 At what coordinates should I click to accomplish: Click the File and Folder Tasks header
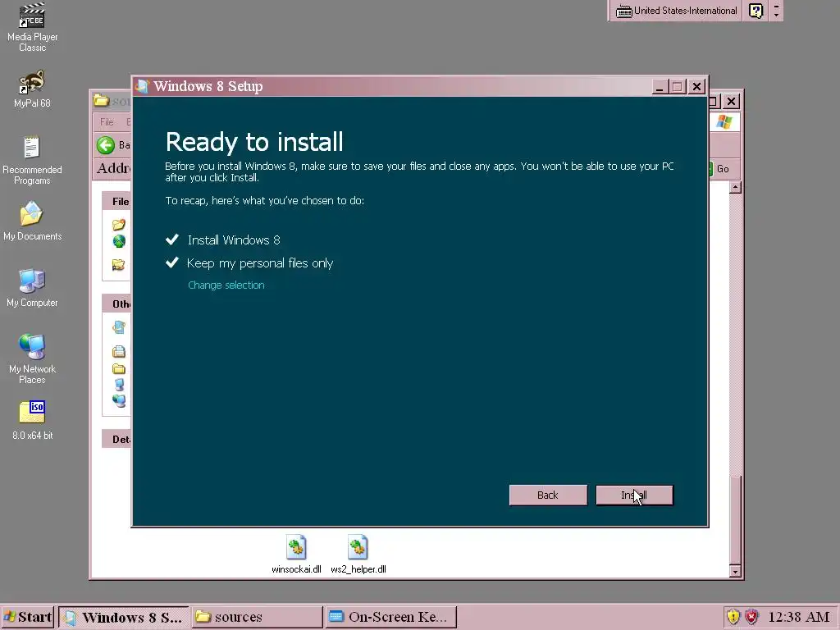pos(117,202)
